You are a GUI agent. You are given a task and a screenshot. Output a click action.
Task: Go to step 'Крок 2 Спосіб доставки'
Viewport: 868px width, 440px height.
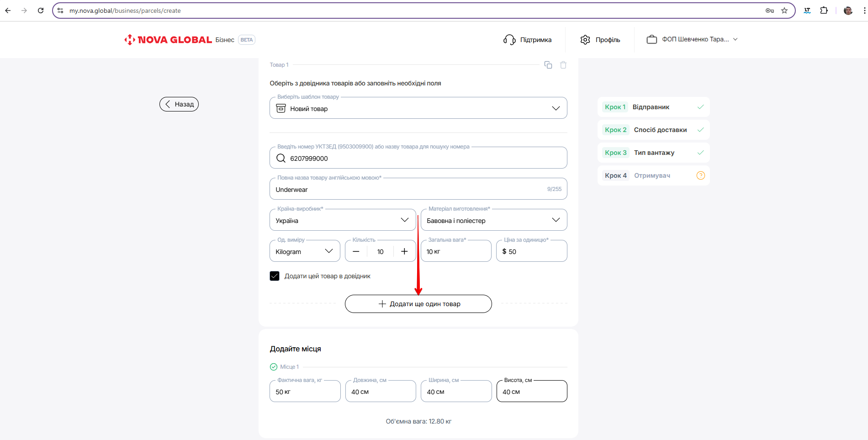point(653,130)
